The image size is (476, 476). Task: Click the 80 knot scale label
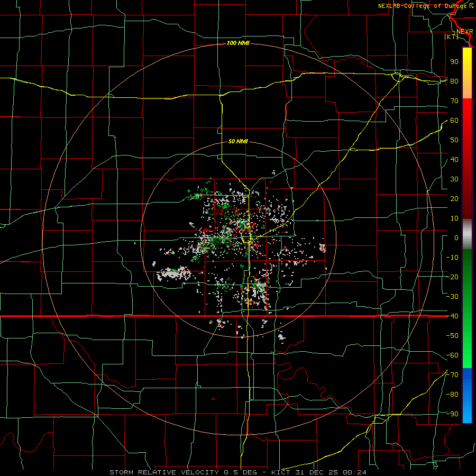click(x=454, y=81)
